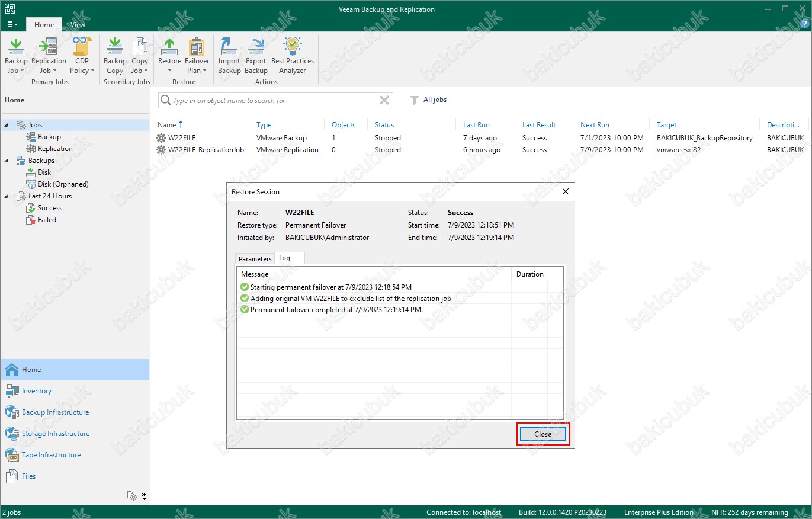The width and height of the screenshot is (812, 519).
Task: Click the W22FILE job gear icon
Action: click(161, 138)
